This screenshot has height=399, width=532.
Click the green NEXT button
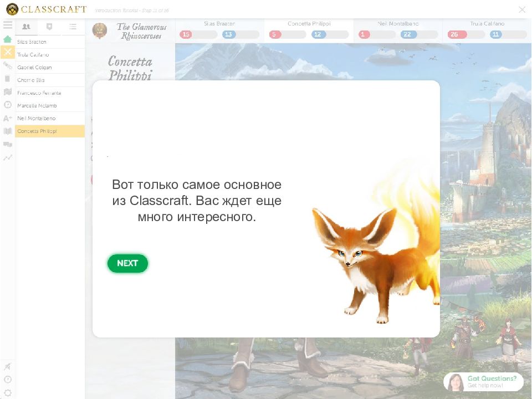pyautogui.click(x=127, y=263)
